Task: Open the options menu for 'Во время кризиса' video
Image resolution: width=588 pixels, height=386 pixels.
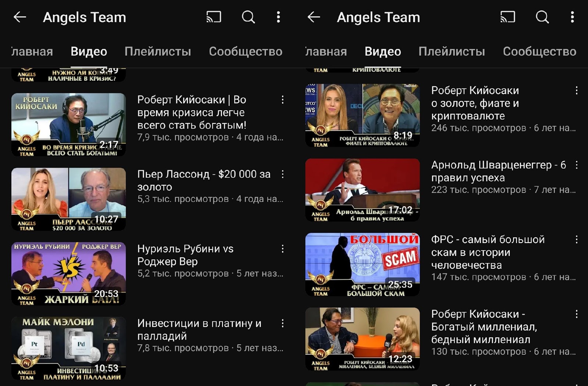Action: (283, 100)
